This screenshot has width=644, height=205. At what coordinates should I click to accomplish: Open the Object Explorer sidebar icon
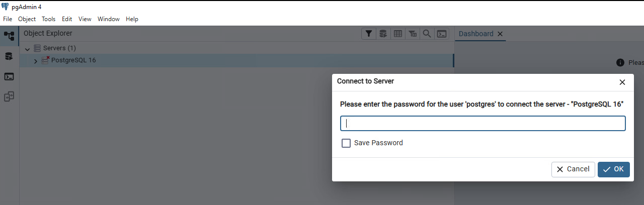pyautogui.click(x=9, y=36)
